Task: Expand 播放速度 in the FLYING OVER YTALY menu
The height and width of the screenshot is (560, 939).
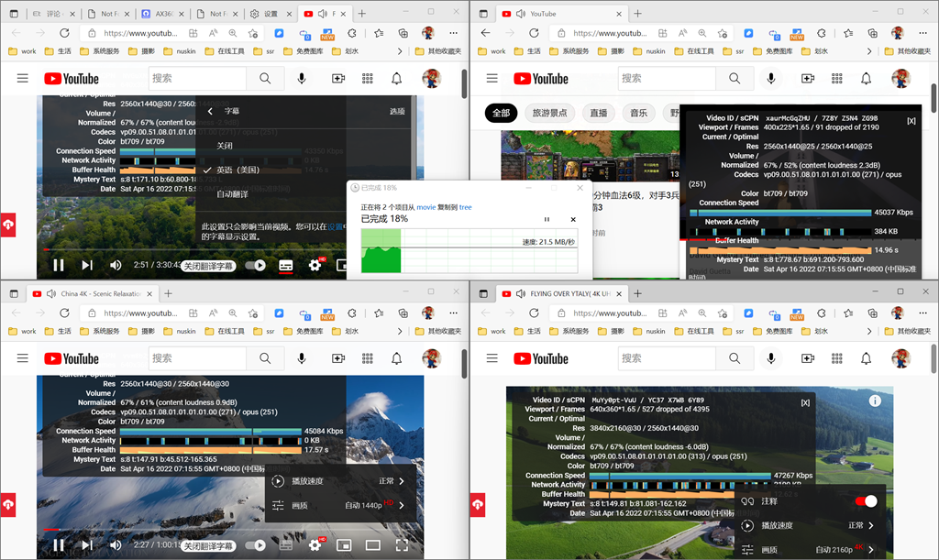Action: [x=810, y=525]
